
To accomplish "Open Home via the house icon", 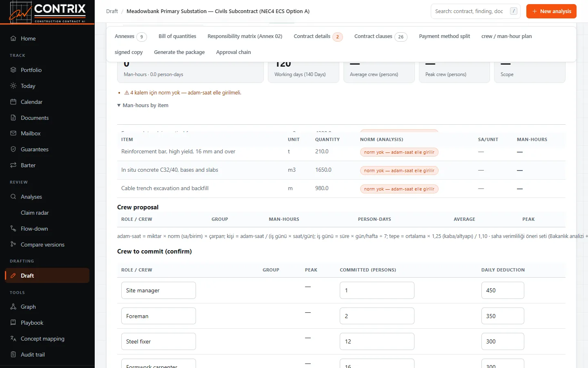I will (x=13, y=38).
